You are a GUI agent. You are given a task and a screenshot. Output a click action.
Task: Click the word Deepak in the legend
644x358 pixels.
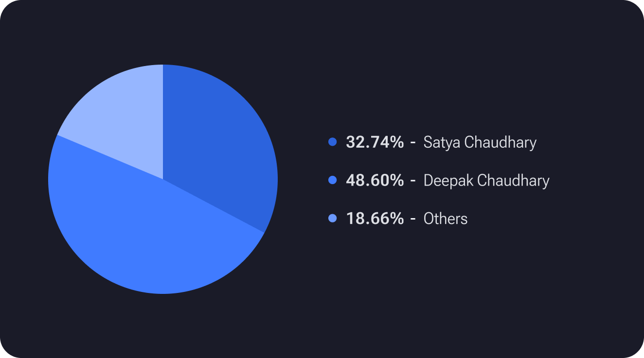click(x=448, y=180)
